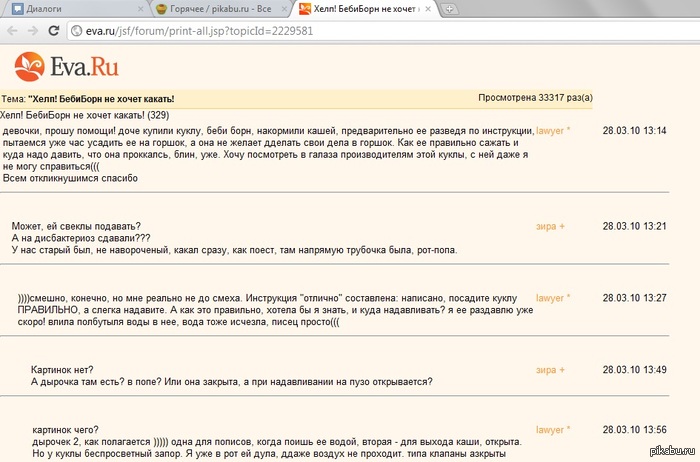Click the line starting 'У нас старый был'

tap(234, 250)
